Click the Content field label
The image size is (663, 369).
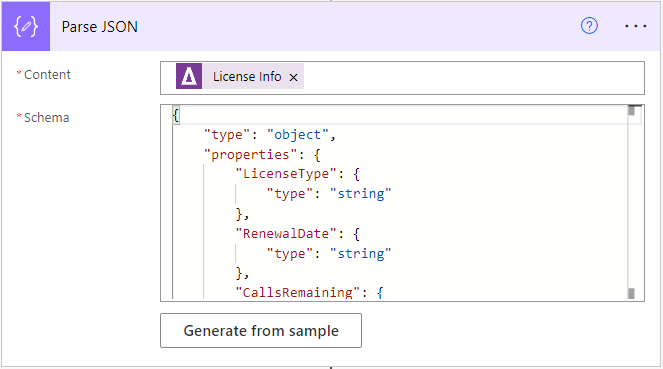point(47,74)
